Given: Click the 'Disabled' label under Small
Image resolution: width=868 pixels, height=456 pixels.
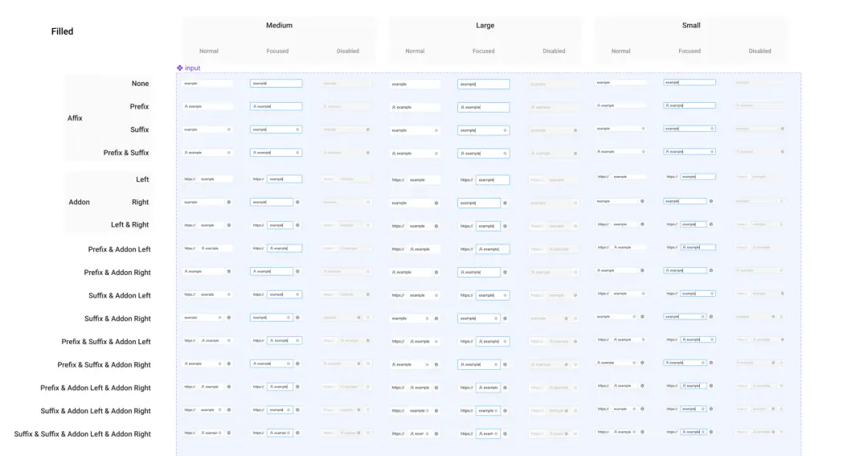Looking at the screenshot, I should coord(759,51).
